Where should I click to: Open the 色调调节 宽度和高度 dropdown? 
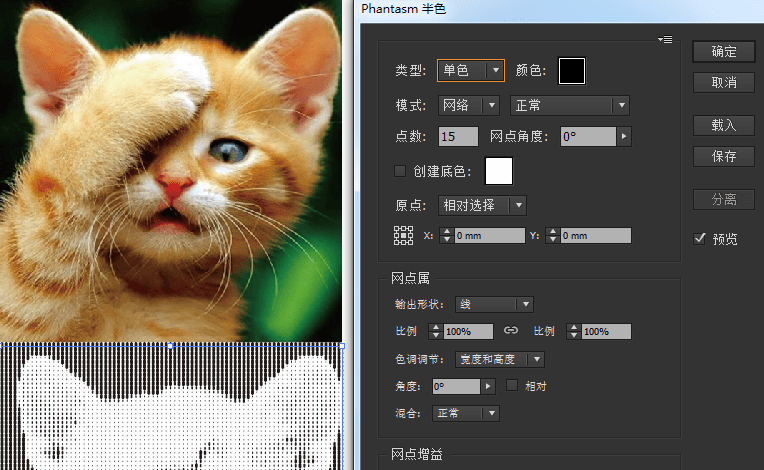tap(500, 359)
